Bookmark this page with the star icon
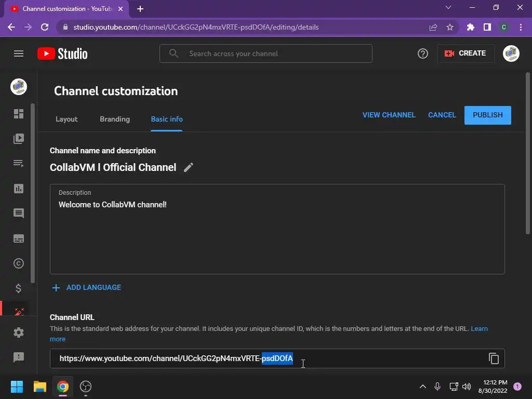 click(450, 27)
